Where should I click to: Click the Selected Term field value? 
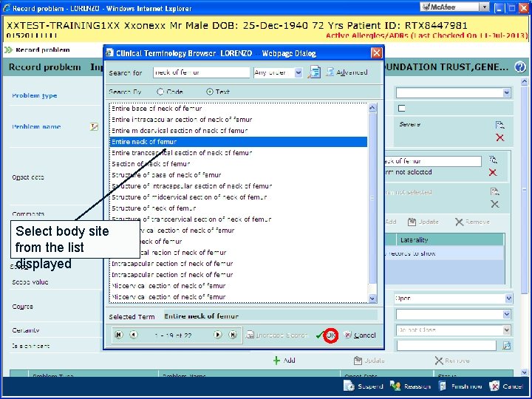click(x=270, y=316)
